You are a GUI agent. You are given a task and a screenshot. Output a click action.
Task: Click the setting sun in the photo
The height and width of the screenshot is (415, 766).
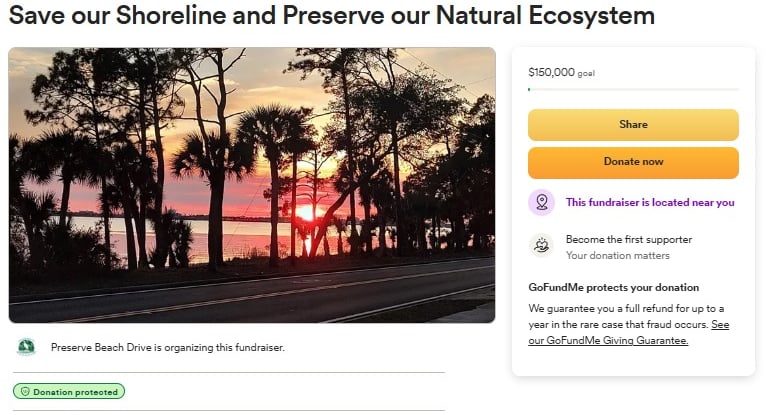(x=305, y=212)
